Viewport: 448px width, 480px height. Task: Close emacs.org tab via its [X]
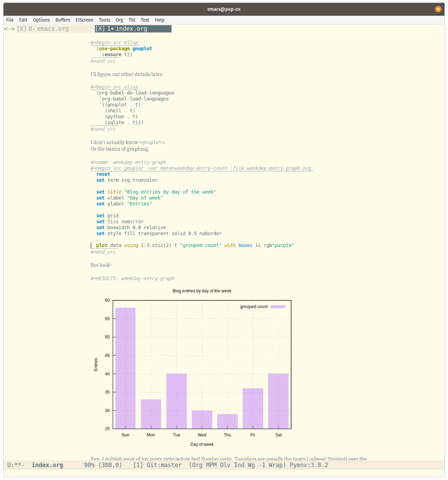(x=21, y=29)
